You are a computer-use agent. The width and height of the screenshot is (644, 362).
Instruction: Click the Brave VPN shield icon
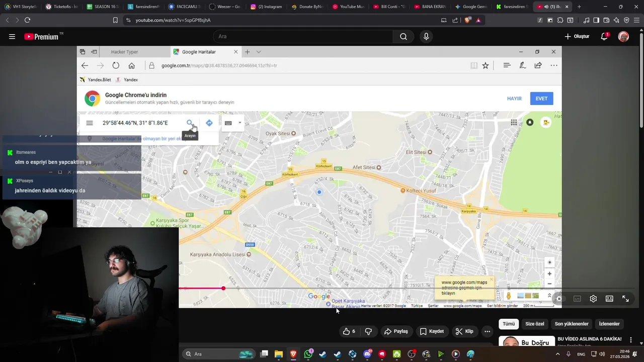coord(626,20)
